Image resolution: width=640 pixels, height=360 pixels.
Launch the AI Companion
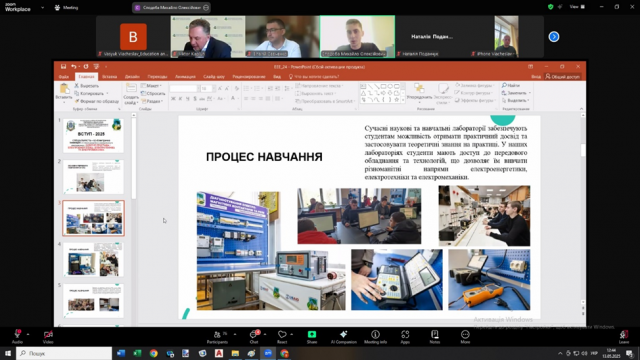[x=344, y=337]
